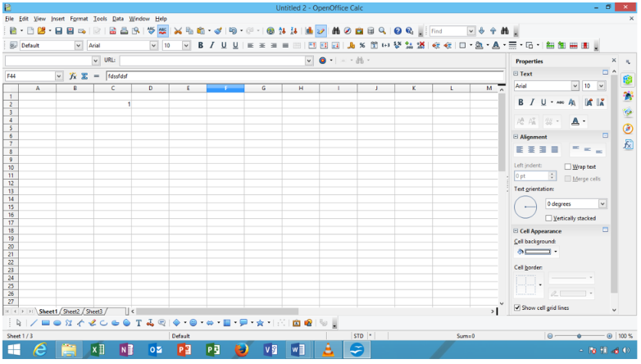Select row 10 header
Screen dimensions: 641x364
click(x=11, y=167)
